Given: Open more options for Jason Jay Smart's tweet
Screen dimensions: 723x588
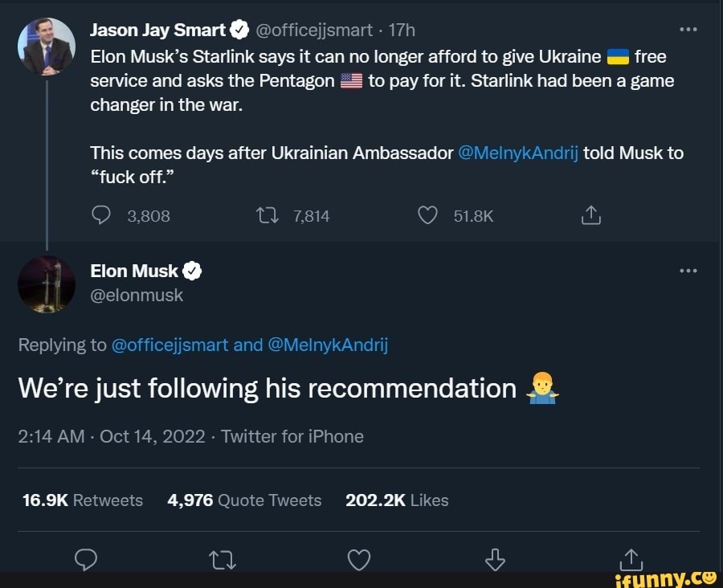Looking at the screenshot, I should (688, 30).
